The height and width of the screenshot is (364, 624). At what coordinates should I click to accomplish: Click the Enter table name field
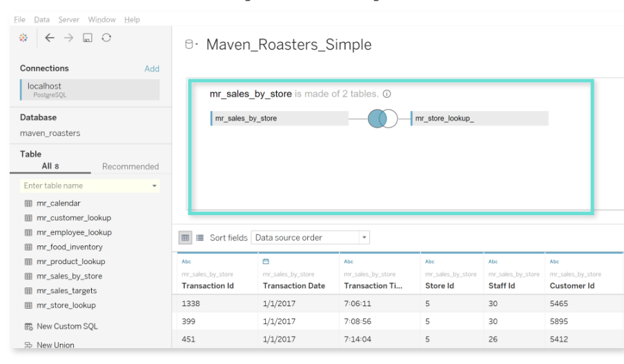[90, 186]
